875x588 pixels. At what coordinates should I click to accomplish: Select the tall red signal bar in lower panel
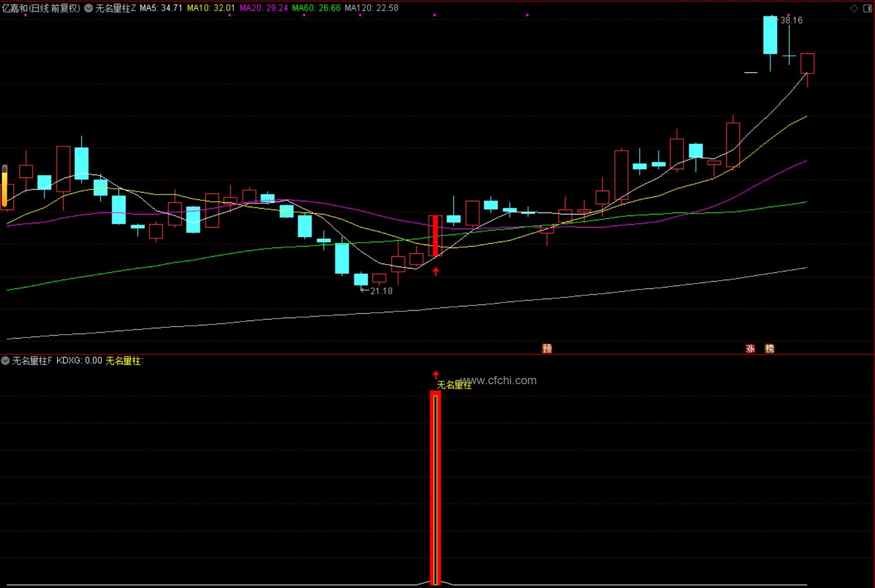(x=435, y=488)
